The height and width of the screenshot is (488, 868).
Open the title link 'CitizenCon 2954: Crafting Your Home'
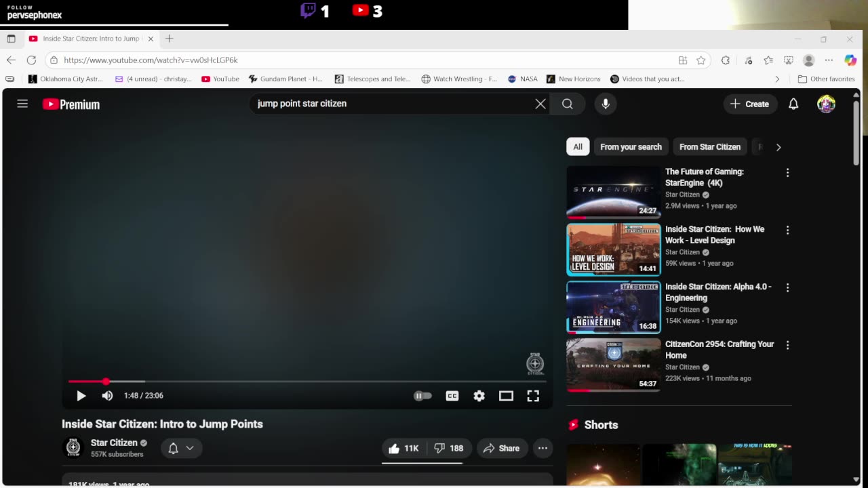tap(719, 350)
